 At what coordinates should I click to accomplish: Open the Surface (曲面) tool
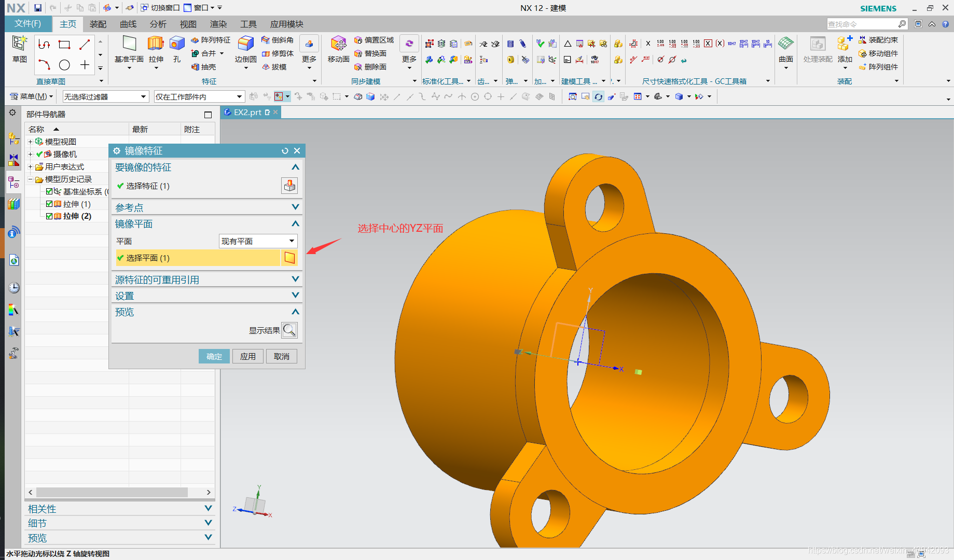(786, 49)
